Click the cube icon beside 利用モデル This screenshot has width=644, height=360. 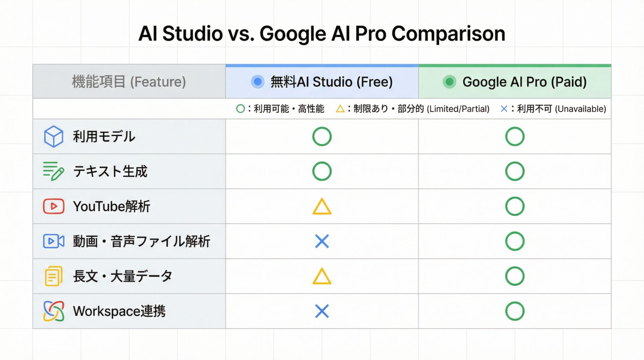tap(53, 136)
